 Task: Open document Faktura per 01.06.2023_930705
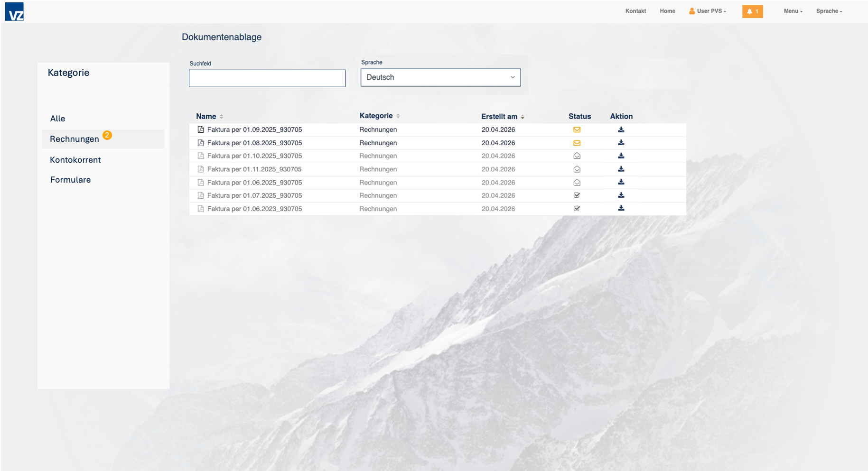click(254, 209)
